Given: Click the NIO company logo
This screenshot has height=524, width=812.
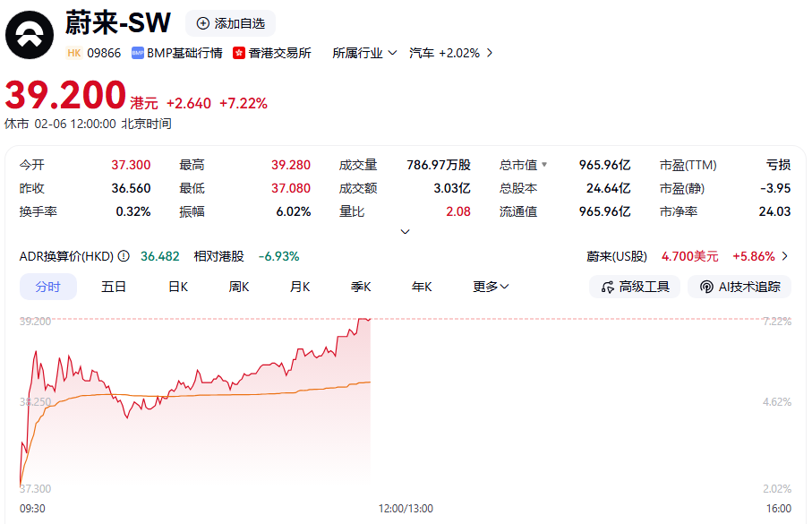Looking at the screenshot, I should pyautogui.click(x=29, y=34).
